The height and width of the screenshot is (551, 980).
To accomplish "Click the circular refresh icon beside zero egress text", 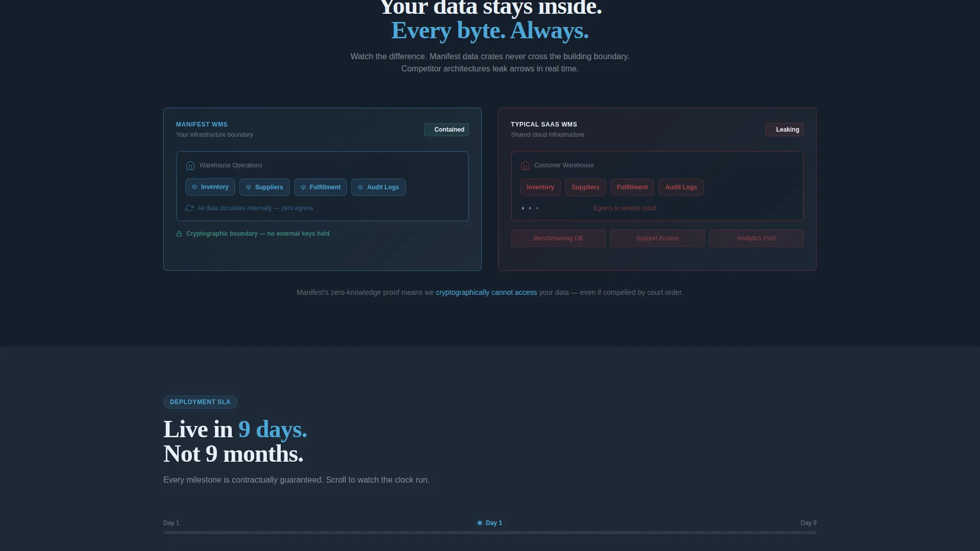I will [x=189, y=208].
